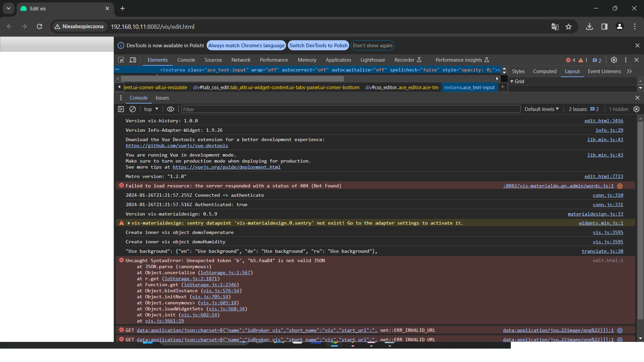The image size is (644, 362).
Task: Open the Performance tab
Action: click(x=274, y=60)
